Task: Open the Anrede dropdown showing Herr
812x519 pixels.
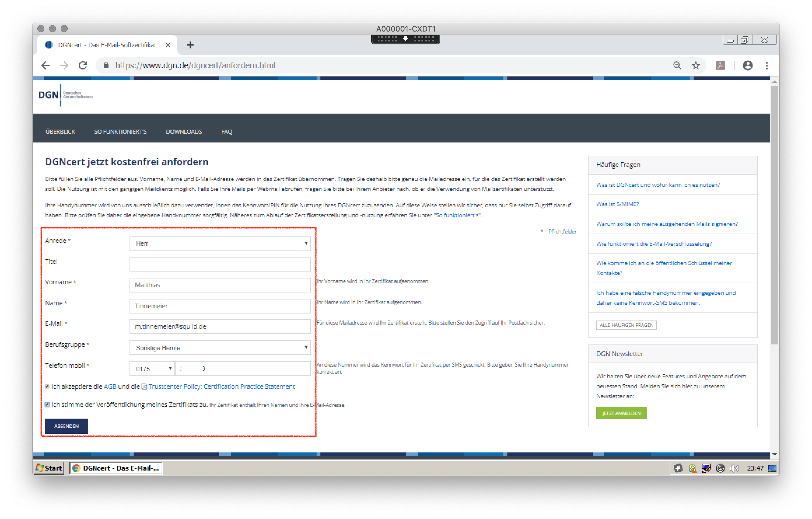Action: click(x=220, y=243)
